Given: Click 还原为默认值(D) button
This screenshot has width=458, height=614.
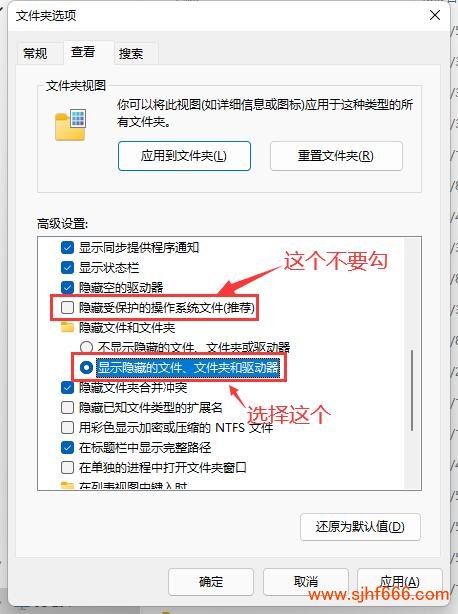Looking at the screenshot, I should point(360,527).
